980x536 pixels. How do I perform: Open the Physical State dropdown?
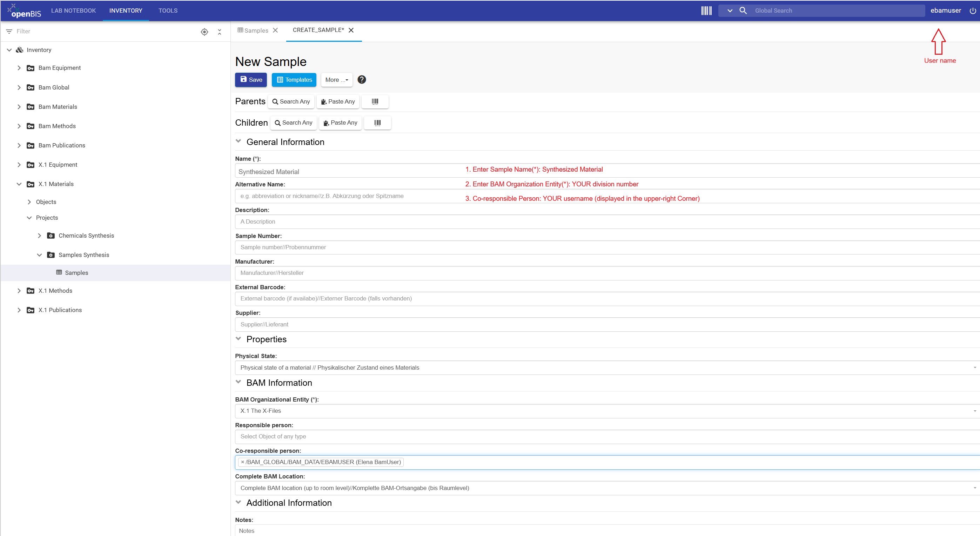tap(607, 368)
